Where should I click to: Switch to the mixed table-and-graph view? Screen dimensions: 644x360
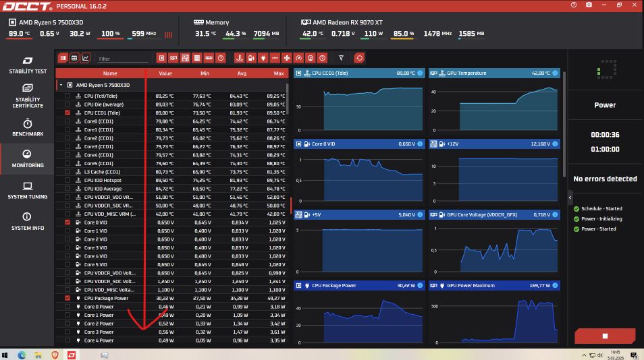(63, 58)
